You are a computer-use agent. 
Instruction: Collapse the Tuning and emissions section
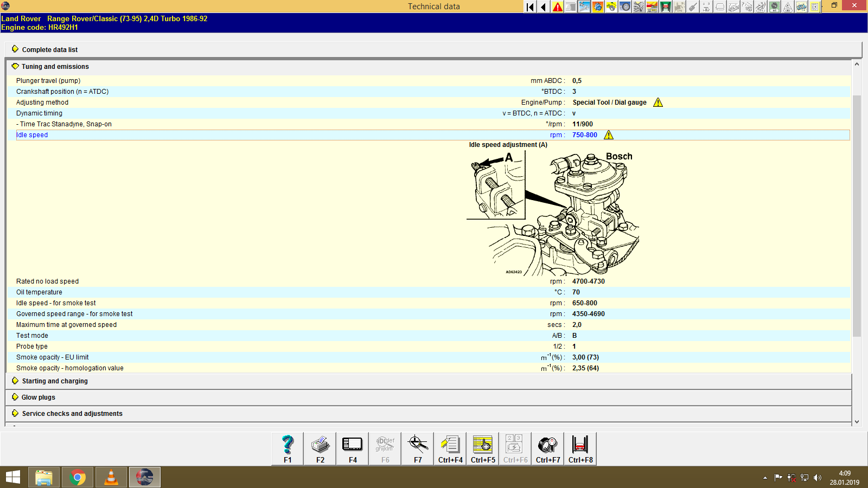pos(54,66)
